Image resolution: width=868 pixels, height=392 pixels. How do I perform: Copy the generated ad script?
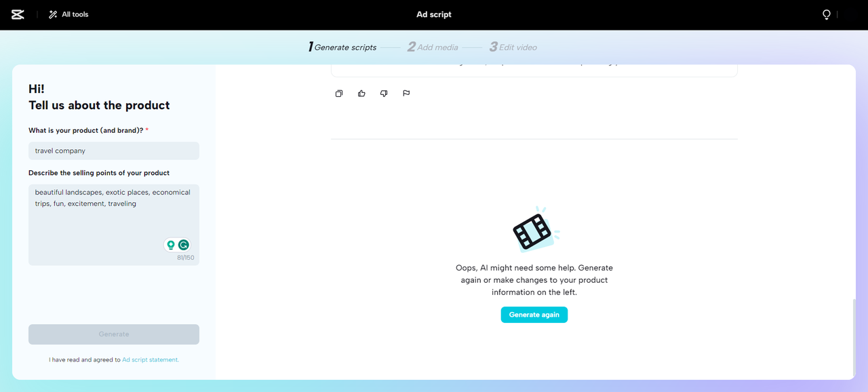(x=338, y=93)
